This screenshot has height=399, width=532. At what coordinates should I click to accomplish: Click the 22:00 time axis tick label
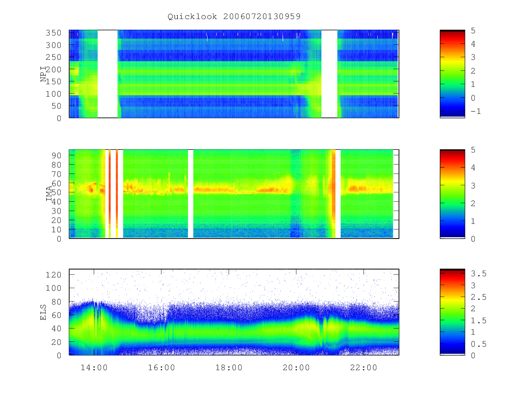[x=364, y=368]
